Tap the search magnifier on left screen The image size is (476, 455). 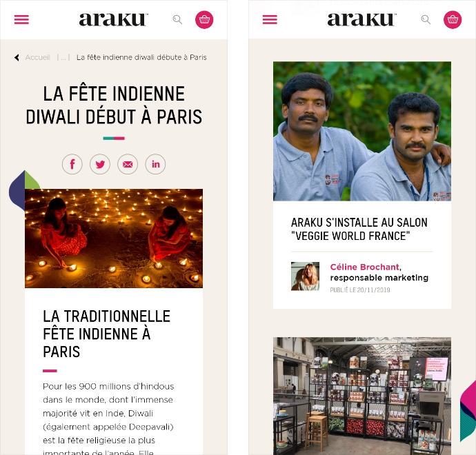coord(177,20)
